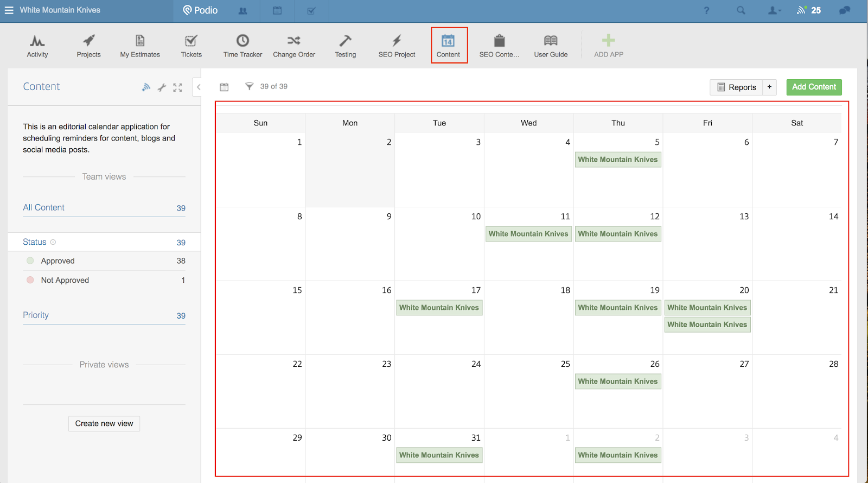
Task: Click ADD APP plus button
Action: pos(609,46)
